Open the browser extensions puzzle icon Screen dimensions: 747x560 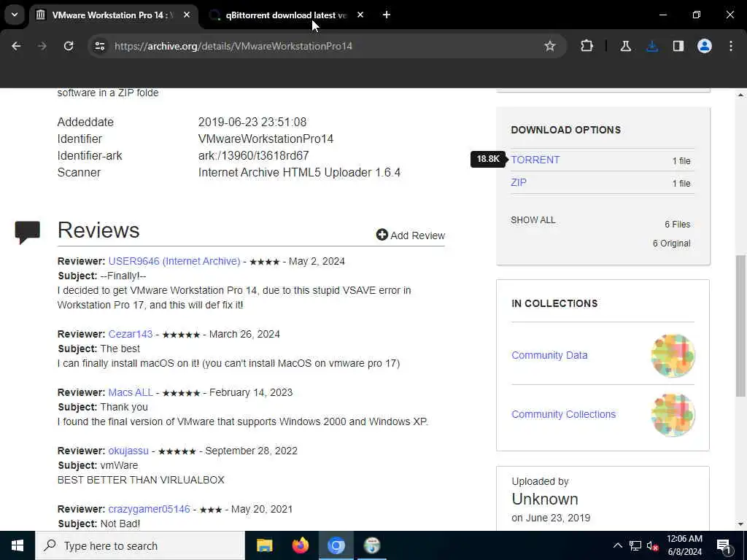click(x=587, y=46)
